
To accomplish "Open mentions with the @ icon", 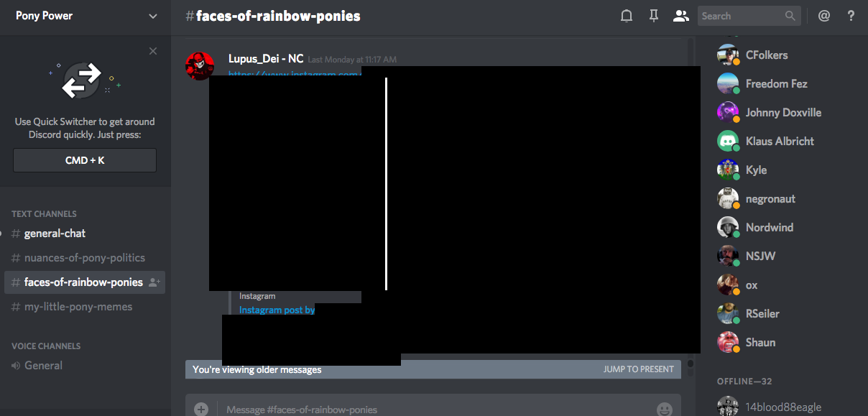I will (x=824, y=16).
